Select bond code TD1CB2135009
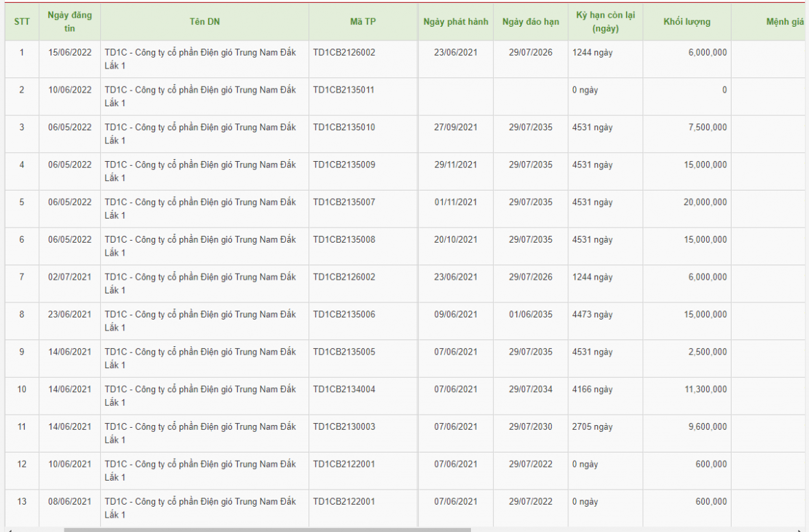 click(344, 165)
